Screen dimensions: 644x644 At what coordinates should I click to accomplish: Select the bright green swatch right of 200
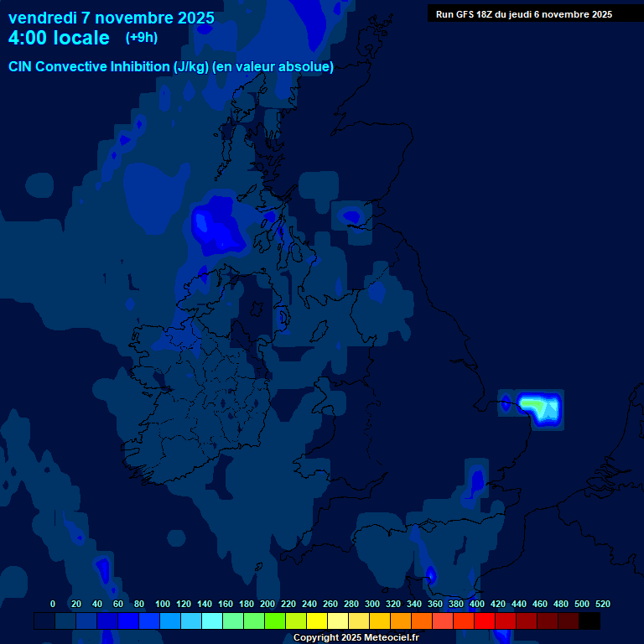tap(275, 621)
